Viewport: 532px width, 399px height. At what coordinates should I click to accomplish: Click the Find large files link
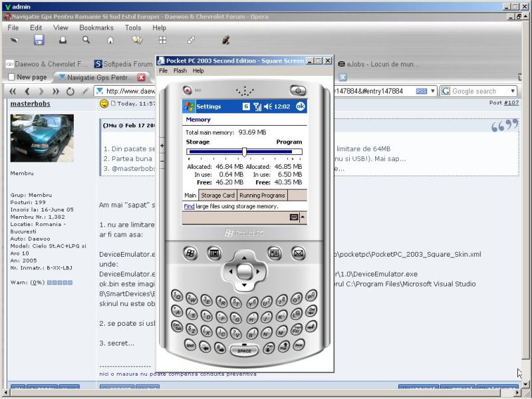coord(189,206)
